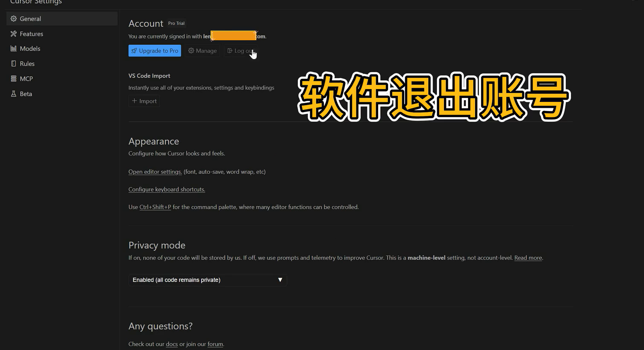Viewport: 644px width, 350px height.
Task: Click the forum link under Any questions
Action: click(215, 344)
